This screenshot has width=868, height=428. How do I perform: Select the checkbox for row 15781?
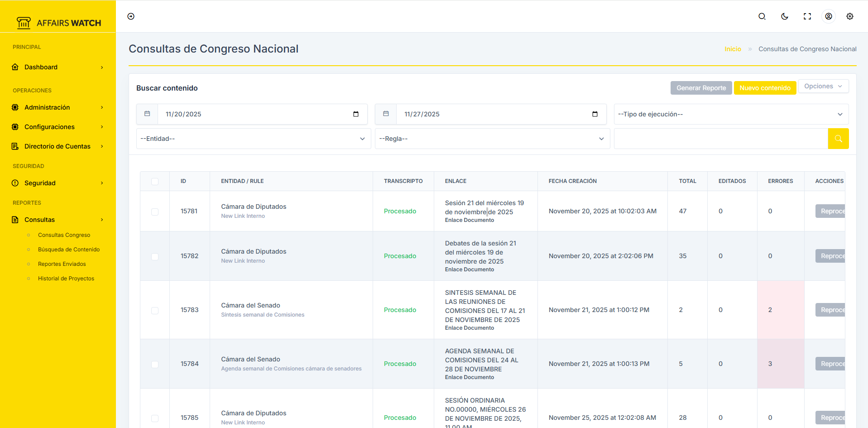[155, 212]
